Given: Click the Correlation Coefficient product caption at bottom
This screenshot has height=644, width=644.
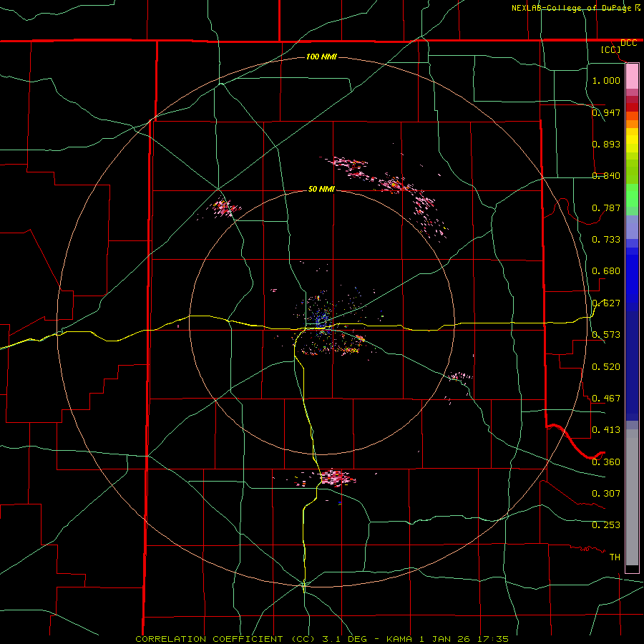Looking at the screenshot, I should pyautogui.click(x=322, y=639).
